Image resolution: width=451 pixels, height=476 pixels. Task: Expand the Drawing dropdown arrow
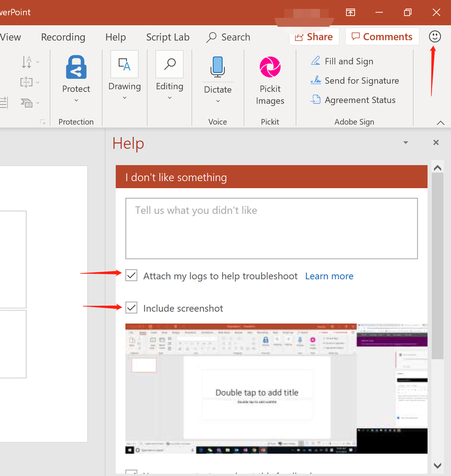(124, 98)
